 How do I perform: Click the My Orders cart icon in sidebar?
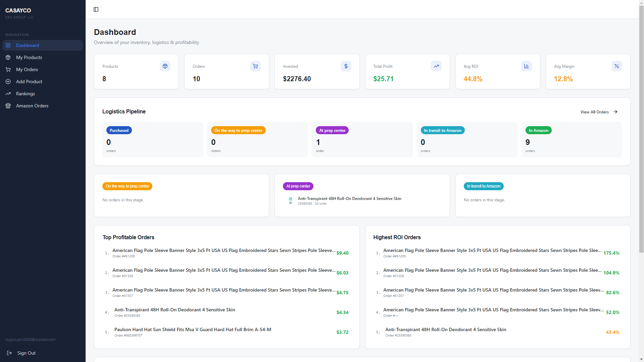pyautogui.click(x=8, y=69)
